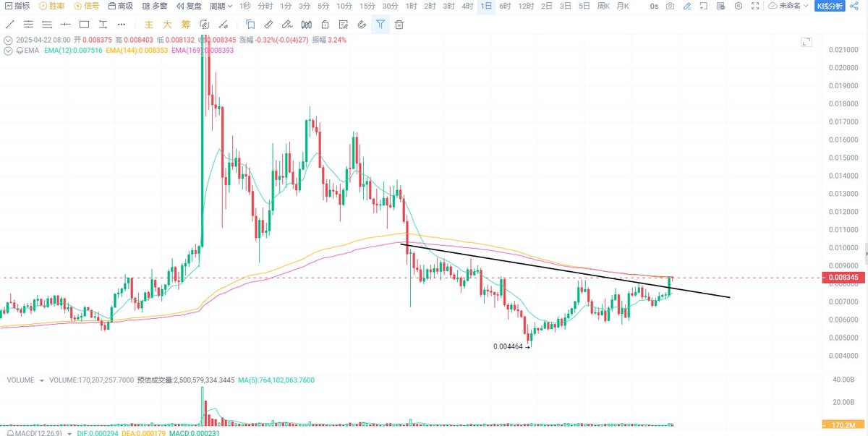Enter fullscreen mode
Image resolution: width=868 pixels, height=436 pixels.
point(755,6)
